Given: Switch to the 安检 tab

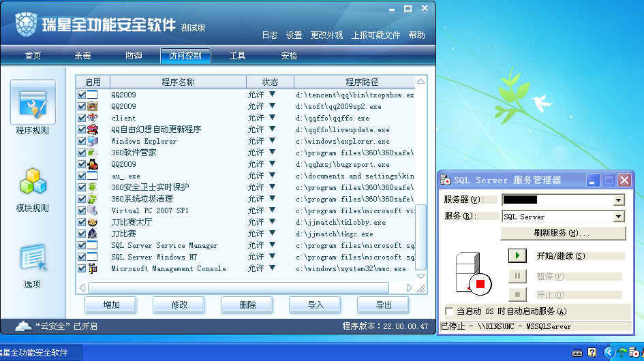Looking at the screenshot, I should click(x=289, y=55).
